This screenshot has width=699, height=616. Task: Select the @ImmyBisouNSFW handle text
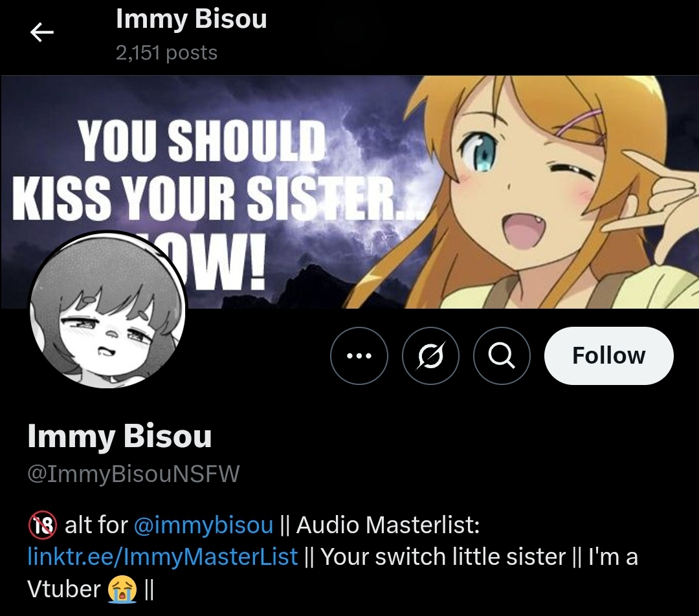click(x=133, y=474)
